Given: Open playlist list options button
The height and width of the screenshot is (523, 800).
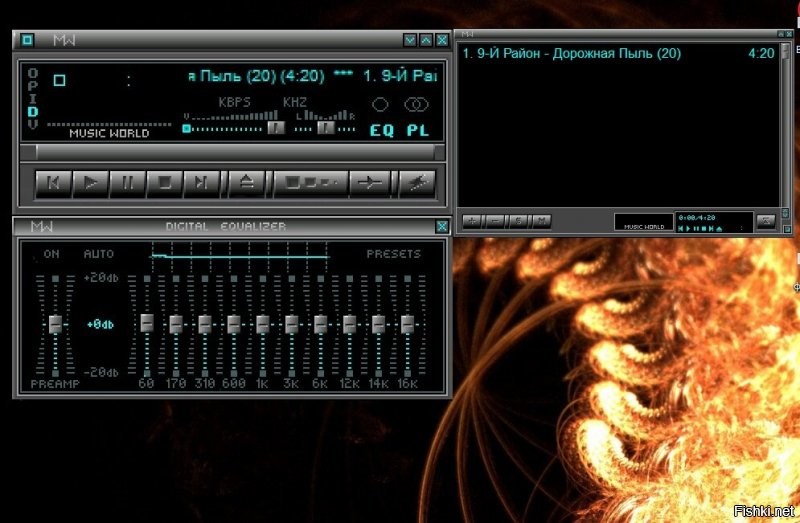Looking at the screenshot, I should [766, 221].
